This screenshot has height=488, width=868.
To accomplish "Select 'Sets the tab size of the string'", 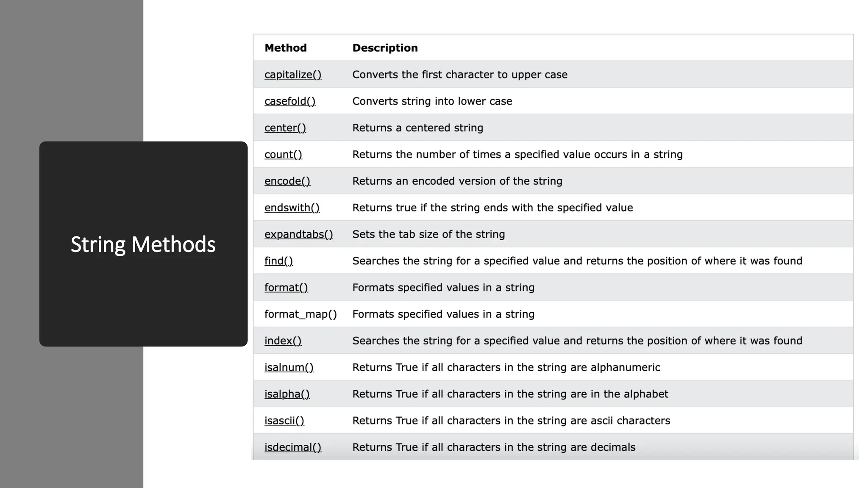I will pyautogui.click(x=428, y=234).
